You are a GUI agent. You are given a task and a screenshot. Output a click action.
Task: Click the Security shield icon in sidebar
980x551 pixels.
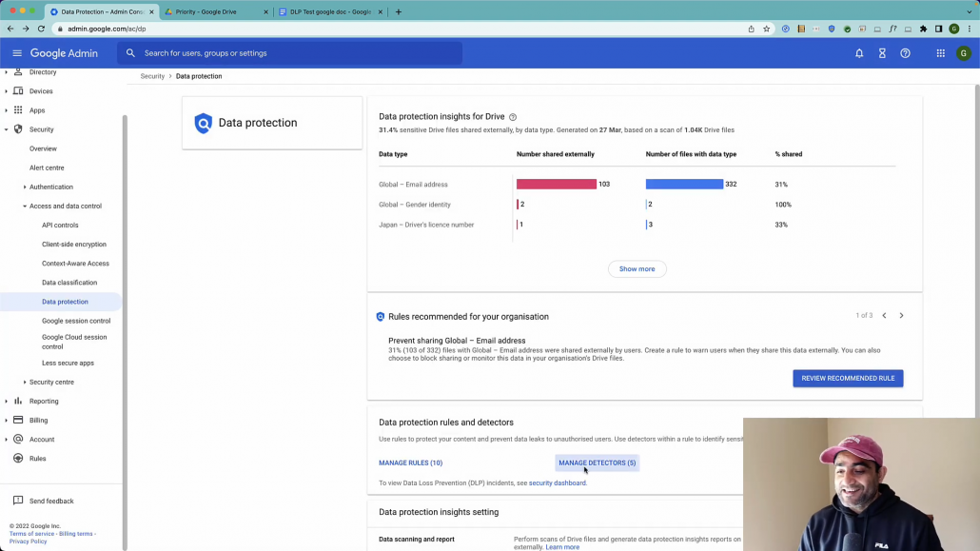(x=18, y=129)
